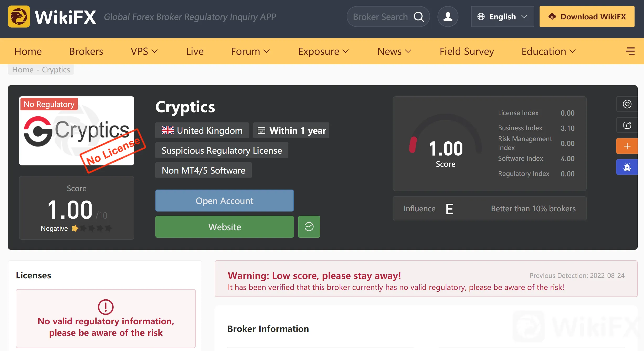Click the Regulatory Index label
Screen dimensions: 644x351
[x=524, y=174]
